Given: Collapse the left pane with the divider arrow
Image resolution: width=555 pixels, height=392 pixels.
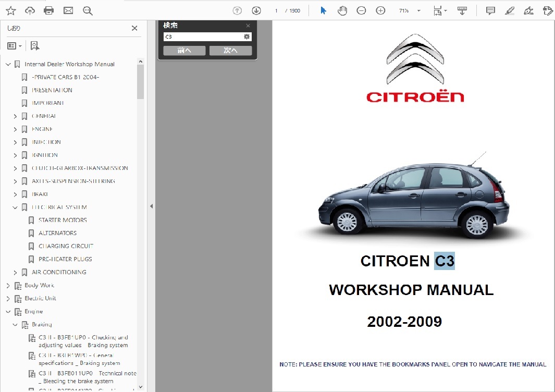Looking at the screenshot, I should [152, 206].
